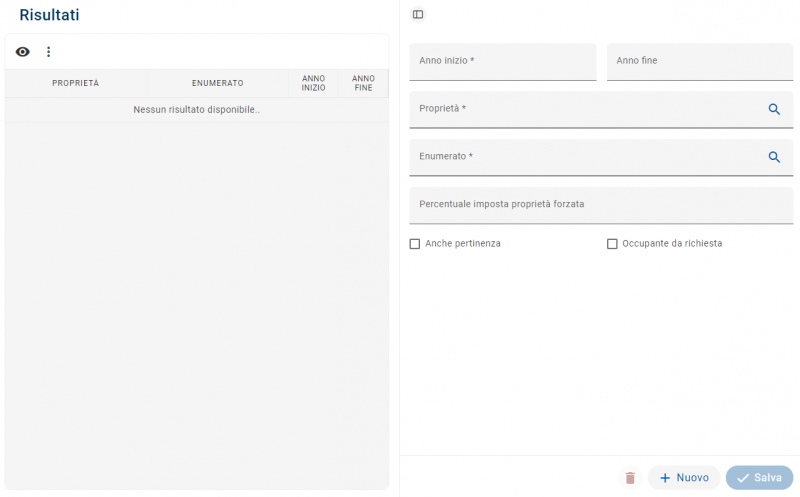800x497 pixels.
Task: Click the Salva button
Action: [759, 478]
